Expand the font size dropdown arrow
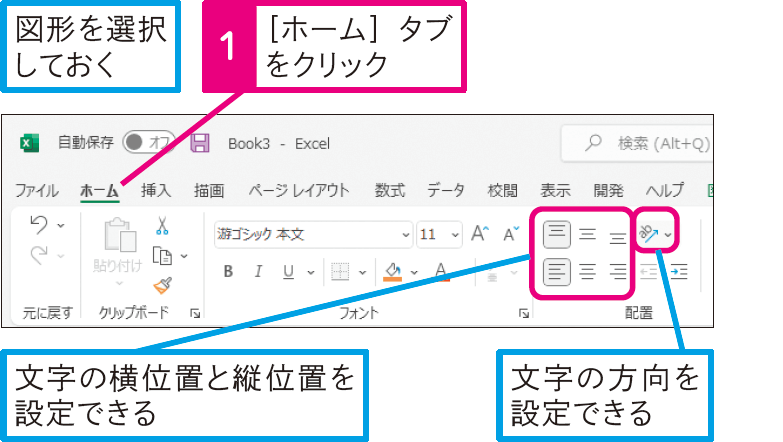This screenshot has width=783, height=442. click(455, 234)
